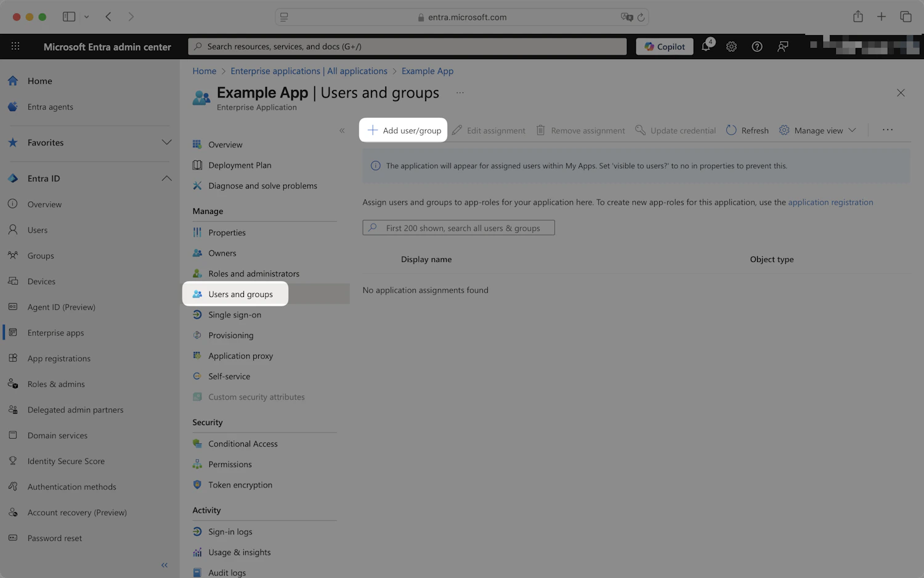Open the more options ellipsis in toolbar
Screen dimensions: 924x578
click(x=888, y=130)
